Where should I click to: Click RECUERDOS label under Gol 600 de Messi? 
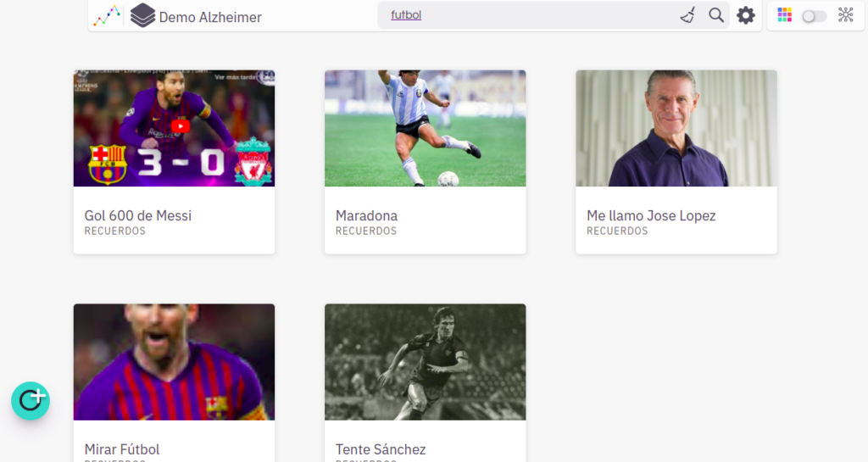pyautogui.click(x=114, y=231)
